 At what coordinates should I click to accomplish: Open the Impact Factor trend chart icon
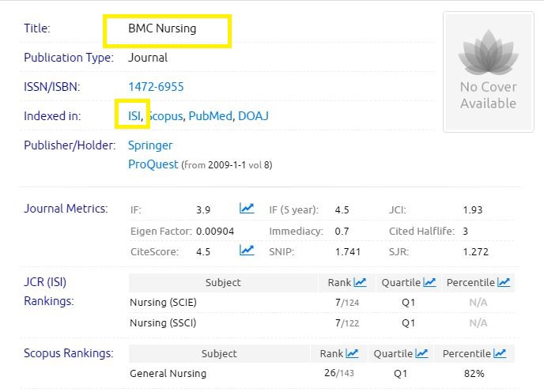point(247,209)
